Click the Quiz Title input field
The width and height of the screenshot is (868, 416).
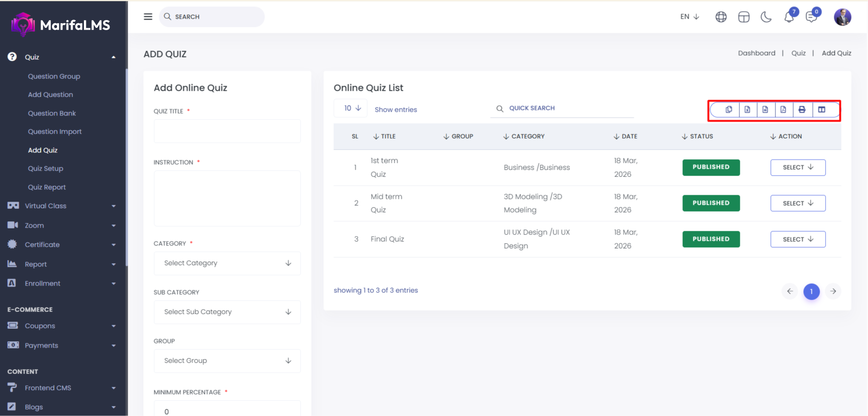click(x=227, y=131)
